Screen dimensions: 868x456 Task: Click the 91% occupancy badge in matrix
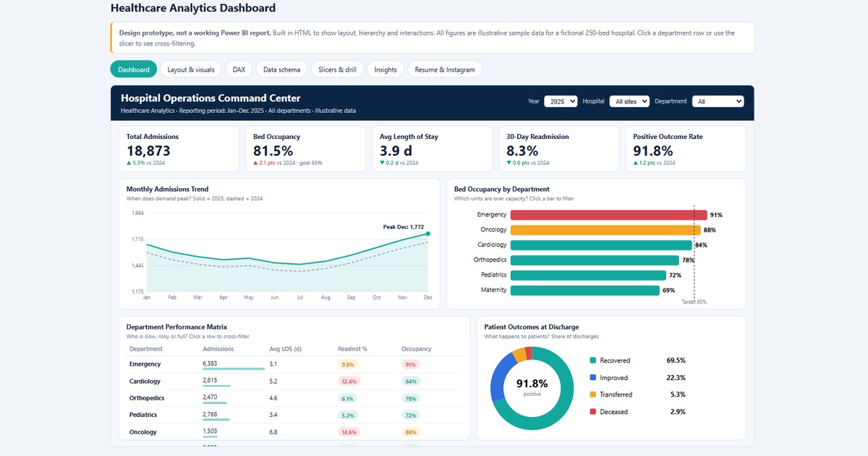(410, 364)
